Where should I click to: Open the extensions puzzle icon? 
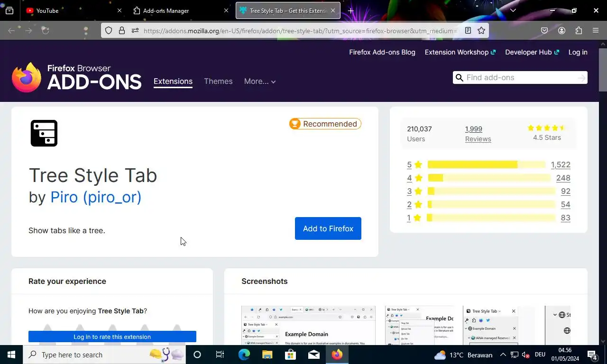[579, 30]
